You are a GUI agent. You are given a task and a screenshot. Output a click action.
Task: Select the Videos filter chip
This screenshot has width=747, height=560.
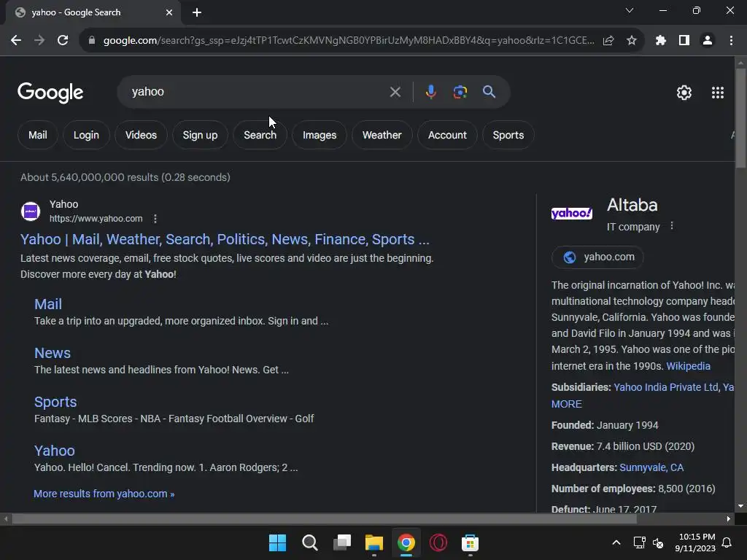click(x=141, y=135)
